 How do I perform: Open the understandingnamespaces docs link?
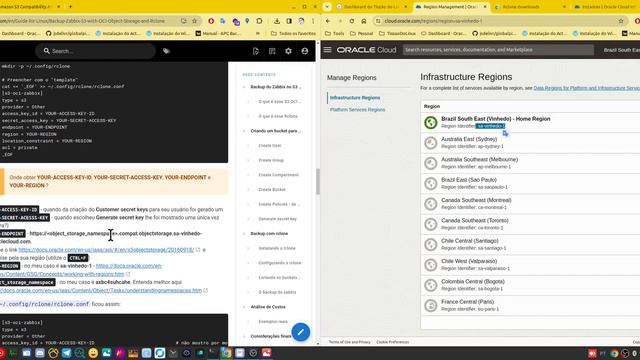(x=101, y=290)
